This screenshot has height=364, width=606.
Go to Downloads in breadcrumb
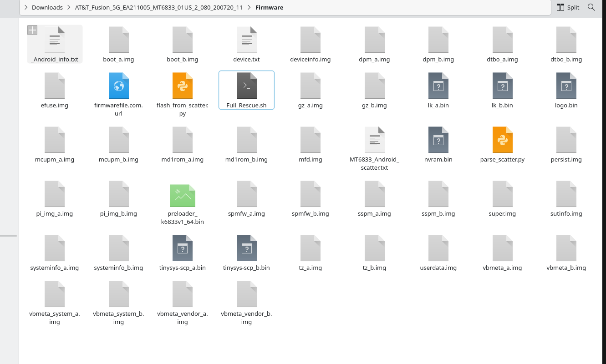click(x=47, y=7)
